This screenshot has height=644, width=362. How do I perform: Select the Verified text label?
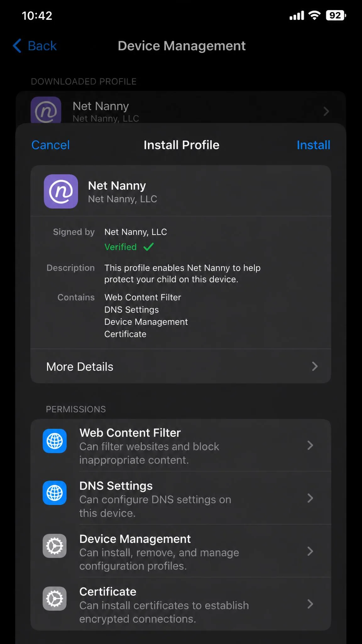click(120, 247)
